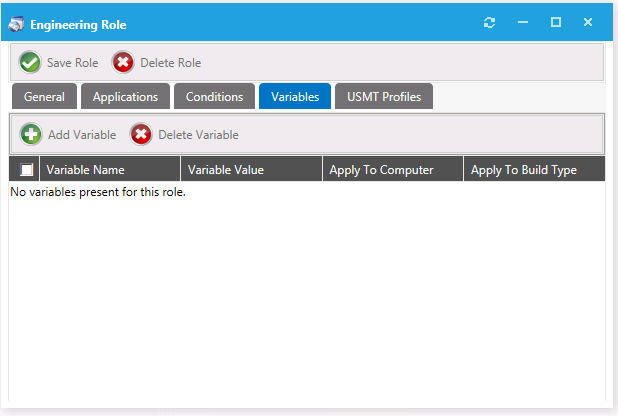The height and width of the screenshot is (416, 618).
Task: Open the USMT Profiles tab
Action: pyautogui.click(x=383, y=97)
